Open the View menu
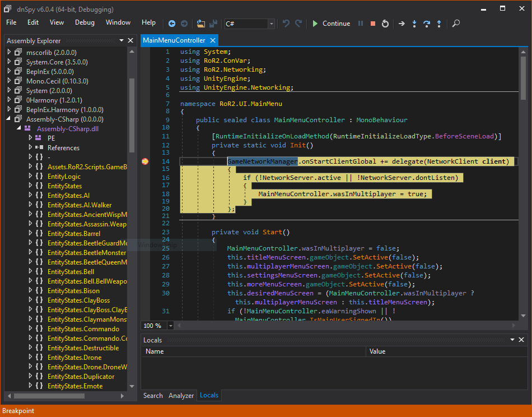 coord(57,22)
